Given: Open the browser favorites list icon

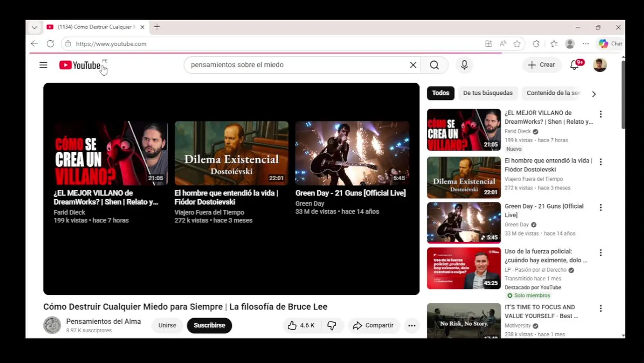Looking at the screenshot, I should coord(554,44).
